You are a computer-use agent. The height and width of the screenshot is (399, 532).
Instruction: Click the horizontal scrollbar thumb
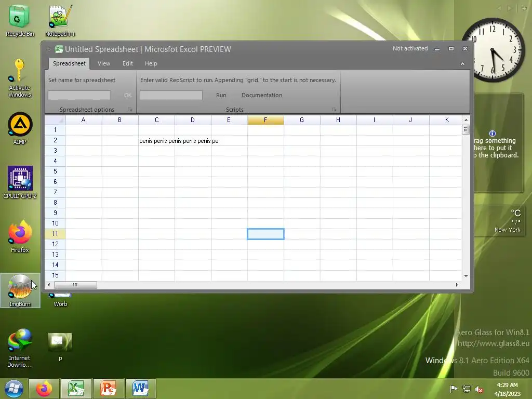75,285
